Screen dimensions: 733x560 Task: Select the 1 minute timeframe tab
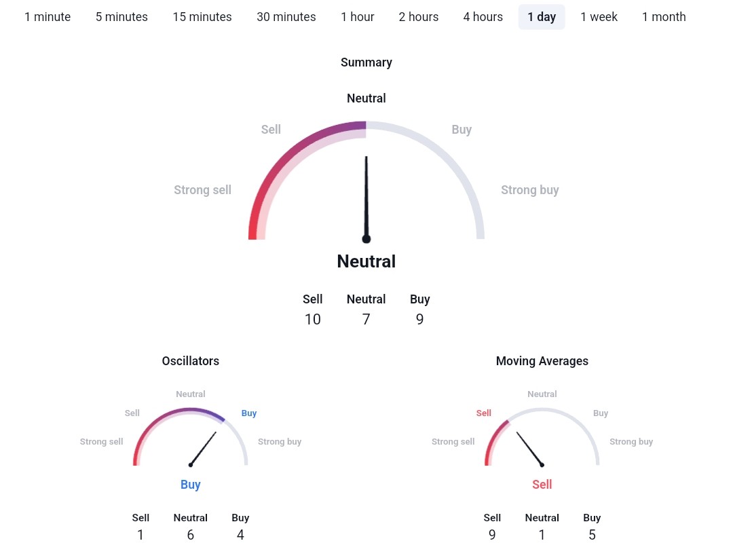pos(48,17)
